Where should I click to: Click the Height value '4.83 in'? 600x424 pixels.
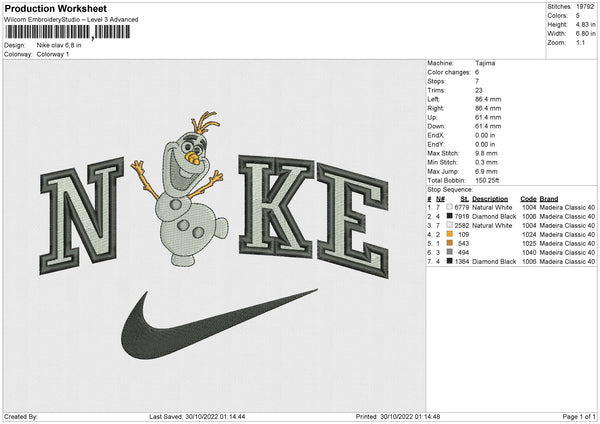point(585,24)
